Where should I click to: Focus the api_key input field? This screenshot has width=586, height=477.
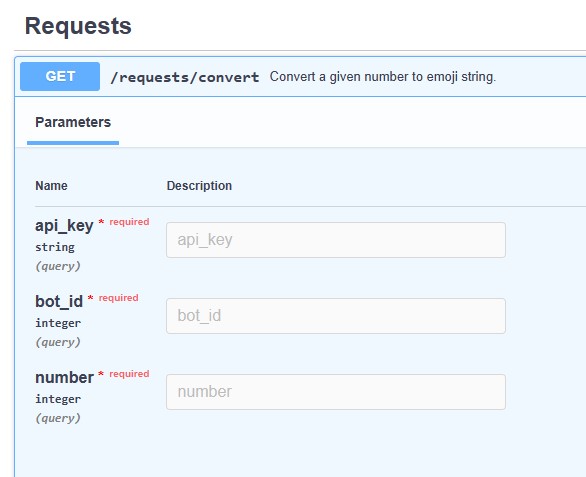pos(336,240)
